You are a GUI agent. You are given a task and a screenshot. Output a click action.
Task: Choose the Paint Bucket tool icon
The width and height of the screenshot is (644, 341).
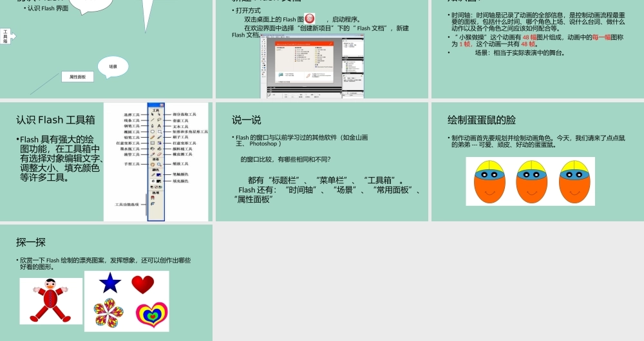coord(159,149)
